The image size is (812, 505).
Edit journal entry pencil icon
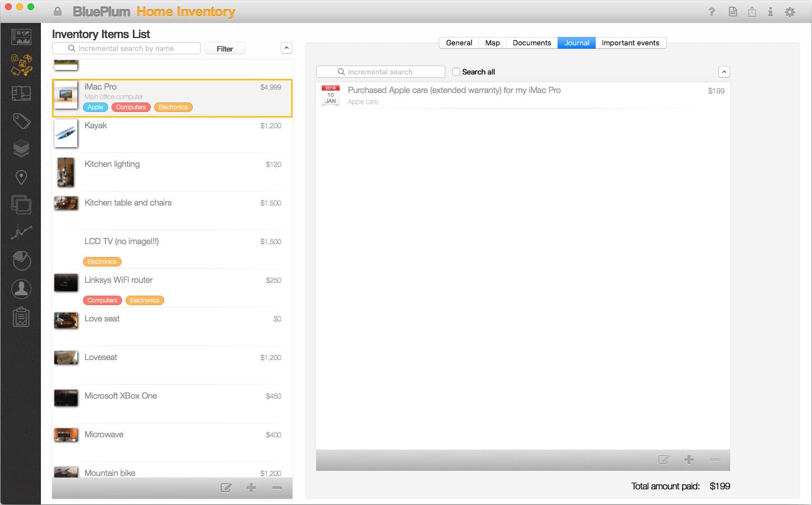[663, 460]
